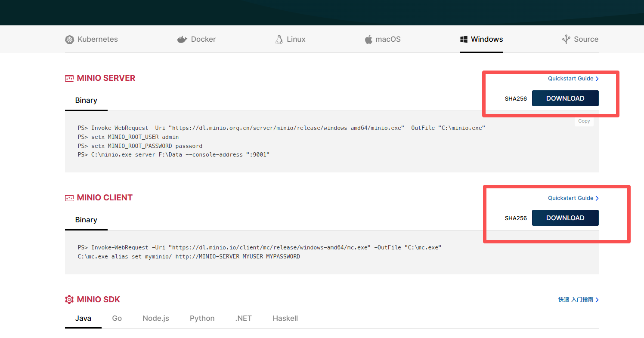Click the minio.exe server F:\Data command line

pos(173,155)
